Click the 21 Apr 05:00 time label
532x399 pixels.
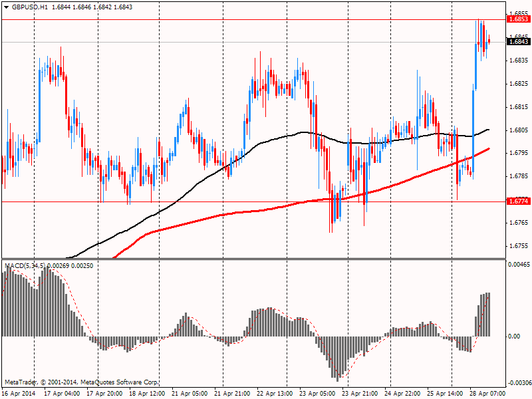(x=190, y=394)
